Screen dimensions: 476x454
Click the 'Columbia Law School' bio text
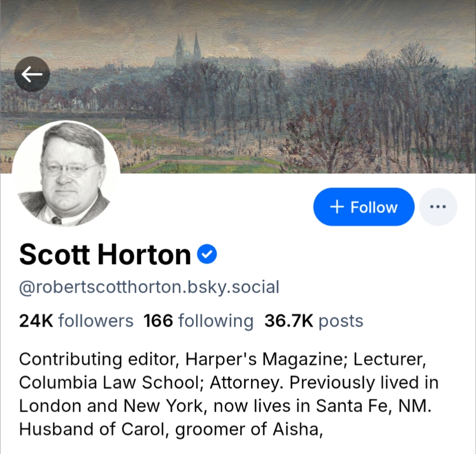click(x=109, y=382)
